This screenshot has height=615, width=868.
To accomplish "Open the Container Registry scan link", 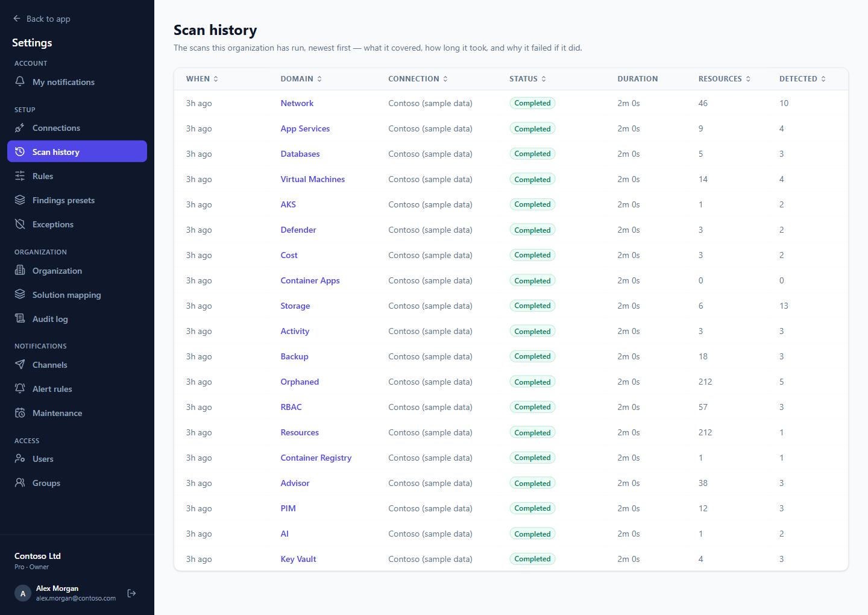I will (x=316, y=458).
